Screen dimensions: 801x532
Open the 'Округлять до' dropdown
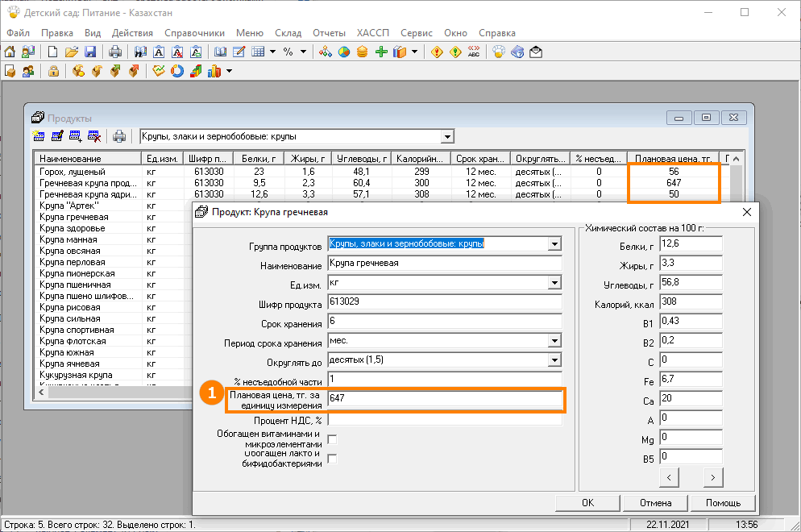(554, 360)
